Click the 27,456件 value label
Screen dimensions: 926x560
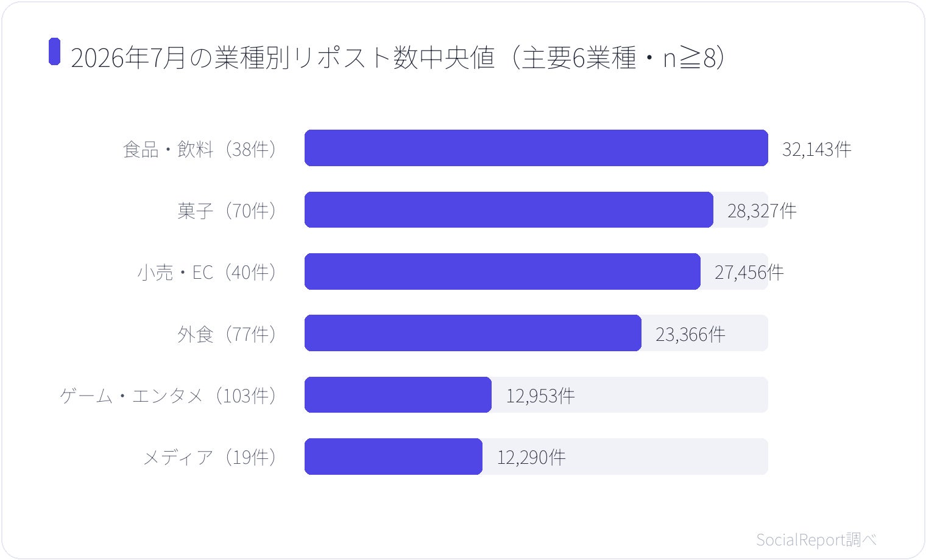click(x=749, y=272)
